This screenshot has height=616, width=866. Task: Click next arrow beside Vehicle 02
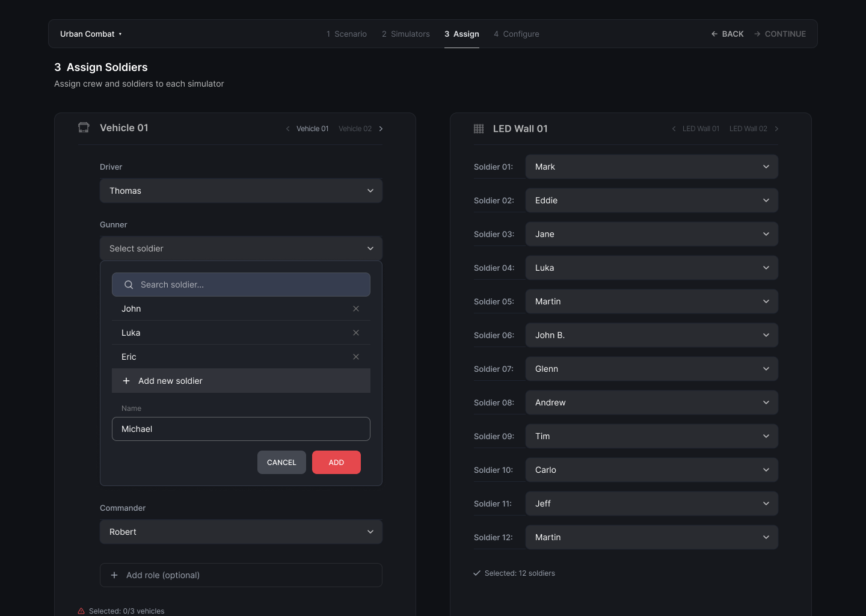[x=381, y=129]
